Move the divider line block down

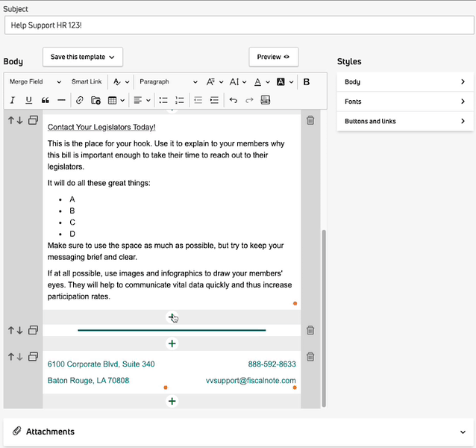tap(19, 330)
